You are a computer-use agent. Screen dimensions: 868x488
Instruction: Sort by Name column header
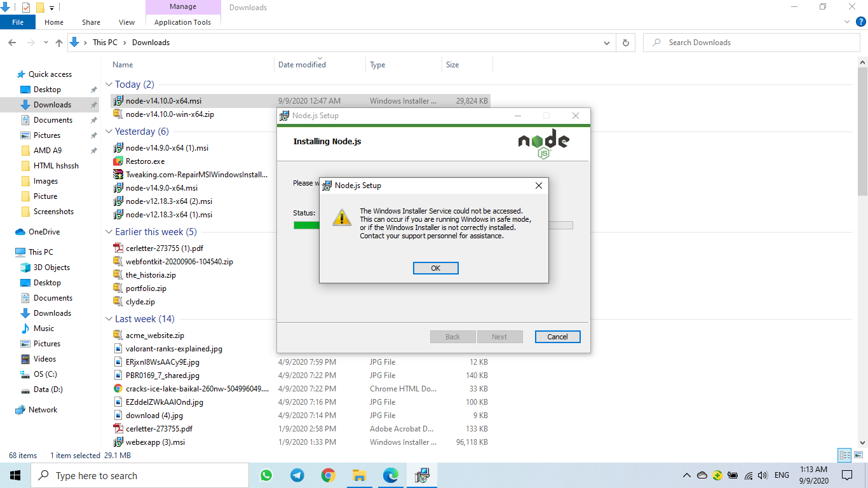click(123, 65)
